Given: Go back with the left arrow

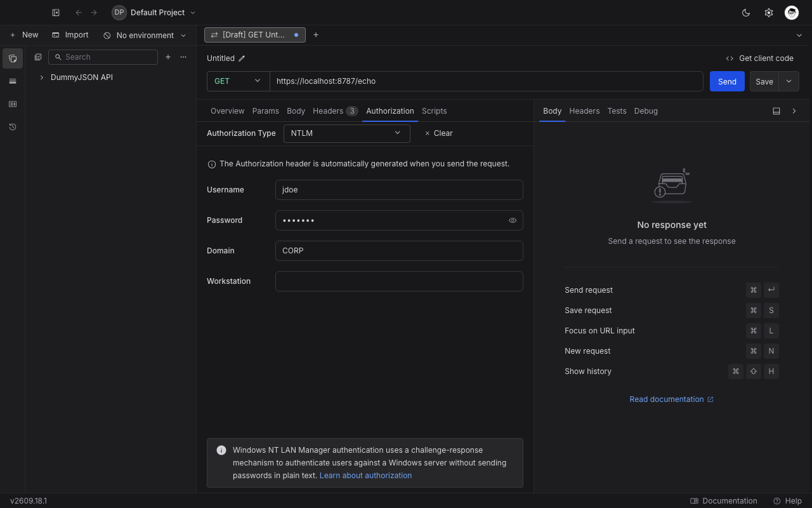Looking at the screenshot, I should (79, 13).
